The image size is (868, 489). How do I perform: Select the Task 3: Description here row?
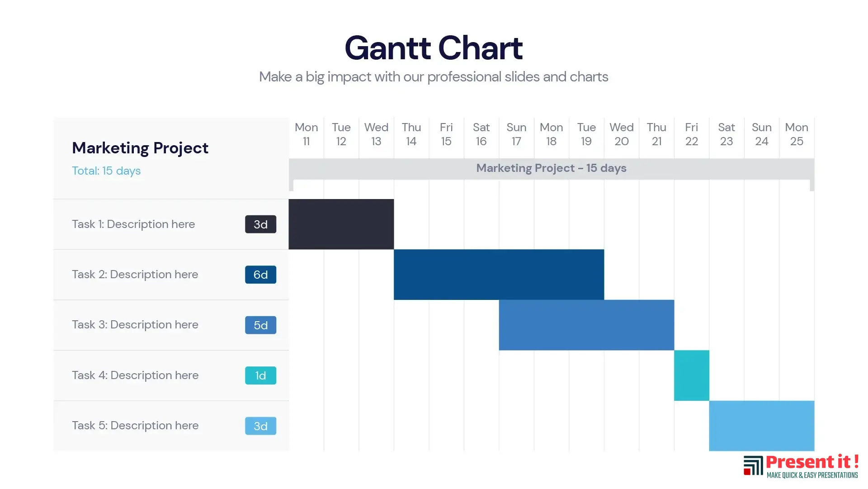click(171, 325)
